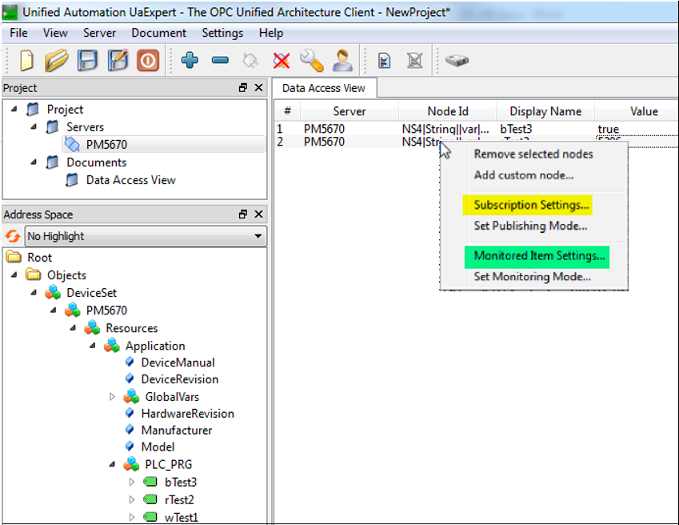Expand the bTest3 variable node
This screenshot has width=679, height=525.
[132, 482]
